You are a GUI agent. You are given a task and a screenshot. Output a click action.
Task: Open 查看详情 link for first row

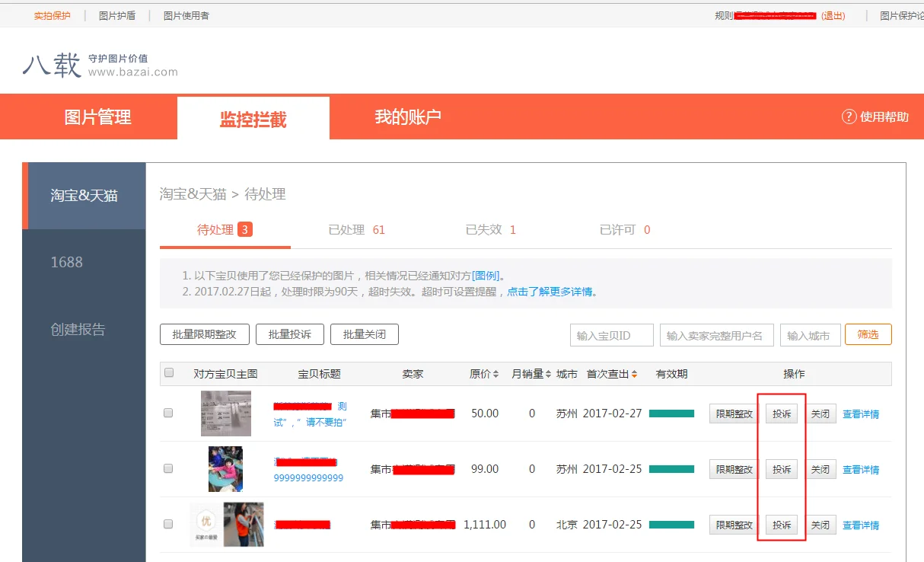[860, 414]
